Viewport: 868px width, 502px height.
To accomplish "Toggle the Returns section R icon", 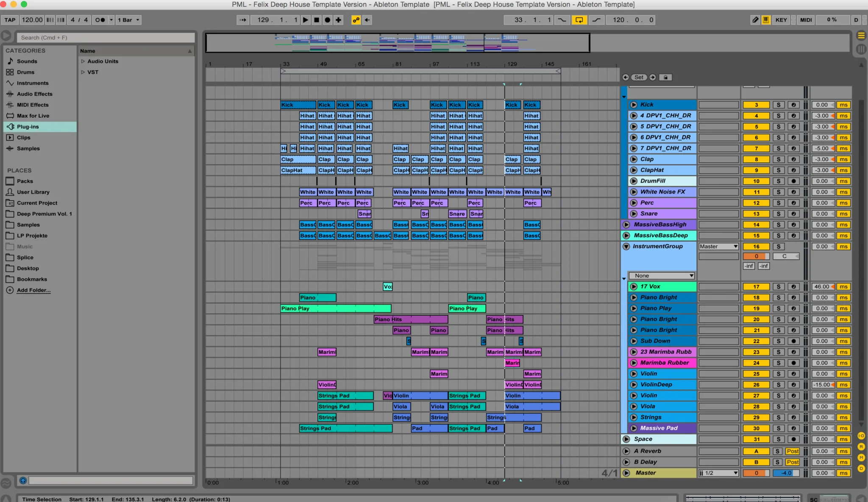I will click(861, 447).
